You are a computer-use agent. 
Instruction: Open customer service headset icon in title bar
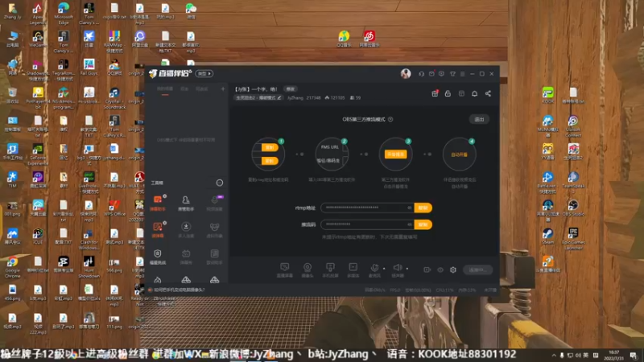click(x=421, y=74)
